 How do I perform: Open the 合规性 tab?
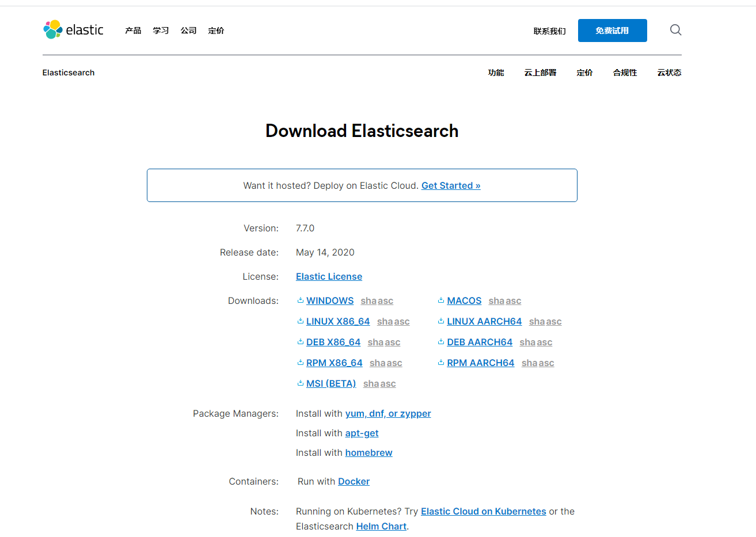coord(625,73)
